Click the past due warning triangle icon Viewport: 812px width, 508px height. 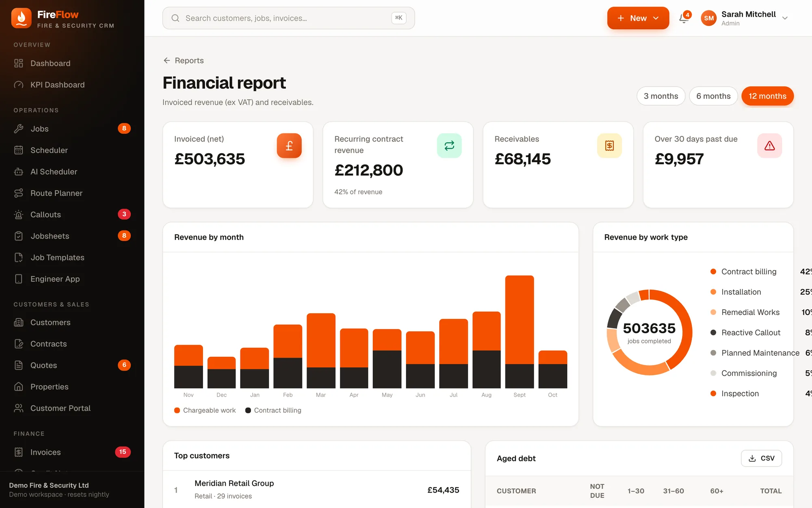pyautogui.click(x=769, y=145)
